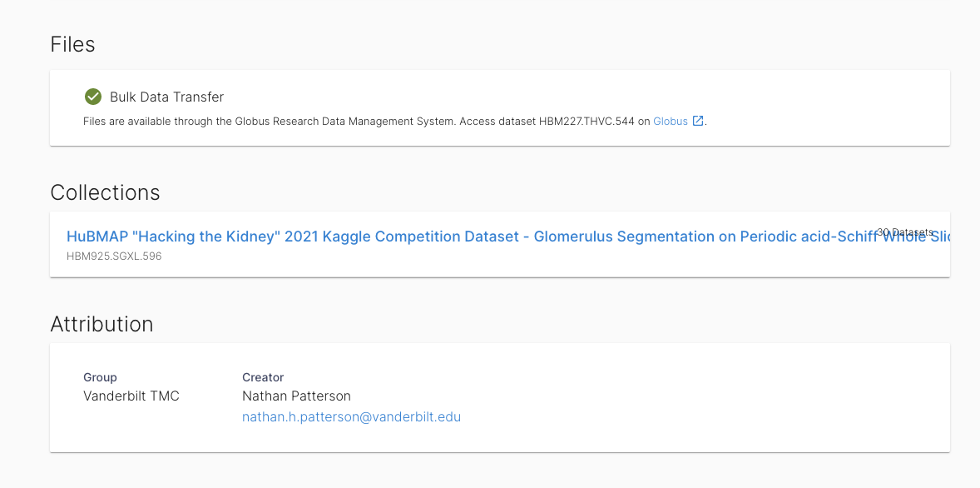Click the Files section heading

pyautogui.click(x=72, y=44)
